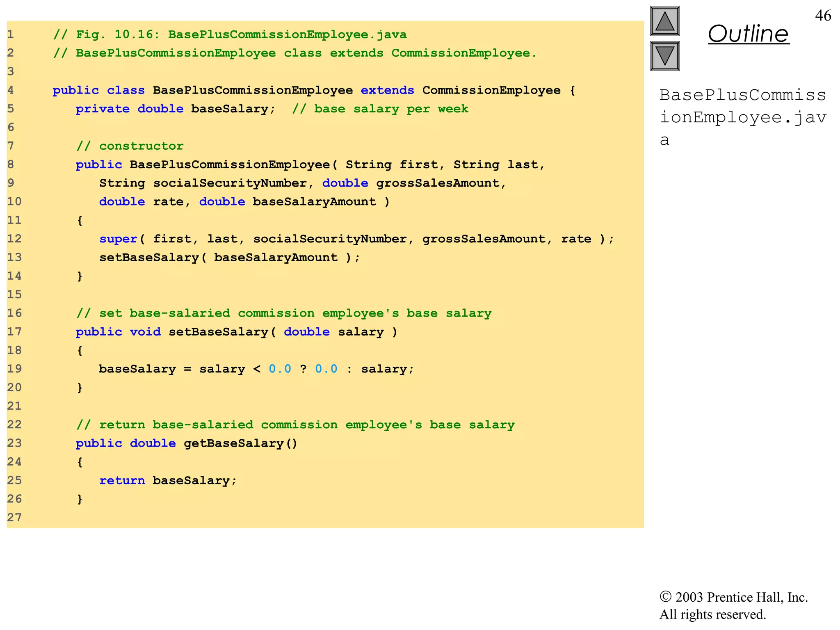This screenshot has height=630, width=840.
Task: Click constructor signature 'String first, String last,'
Action: 310,165
